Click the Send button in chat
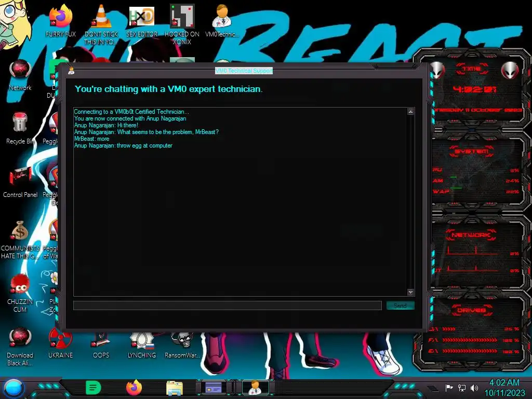The image size is (532, 399). pyautogui.click(x=401, y=305)
